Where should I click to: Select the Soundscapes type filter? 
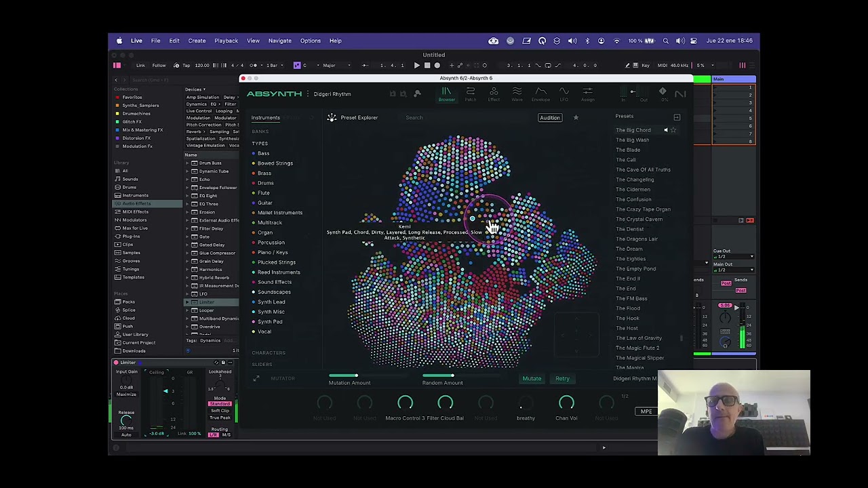click(x=274, y=292)
